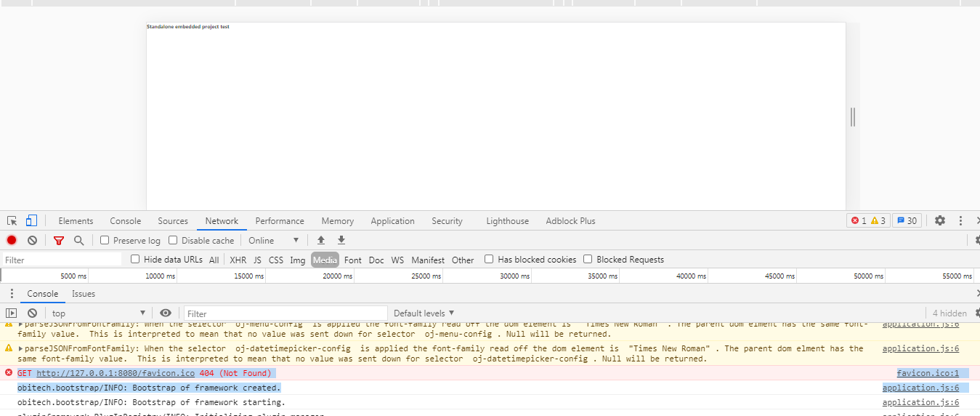Open the favicon.ico:1 source link
The width and height of the screenshot is (980, 416).
(x=928, y=373)
